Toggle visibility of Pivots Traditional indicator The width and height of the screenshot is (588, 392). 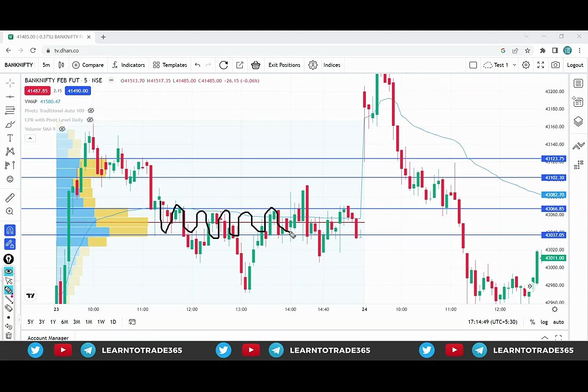(x=91, y=111)
